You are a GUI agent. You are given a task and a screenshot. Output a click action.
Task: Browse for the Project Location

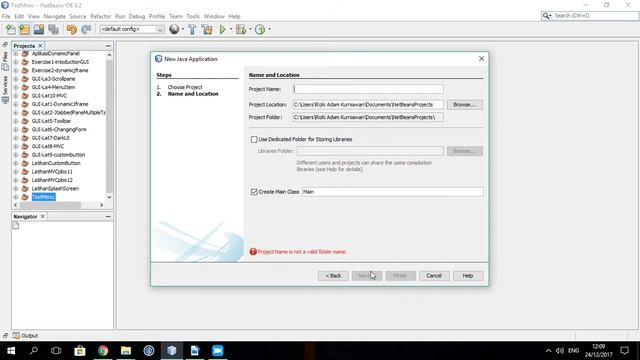click(x=464, y=105)
